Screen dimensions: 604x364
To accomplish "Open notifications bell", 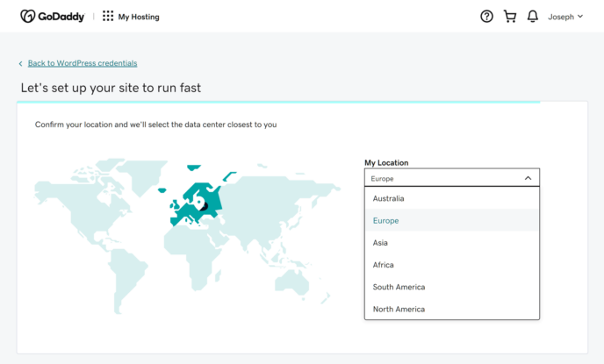I will tap(533, 17).
